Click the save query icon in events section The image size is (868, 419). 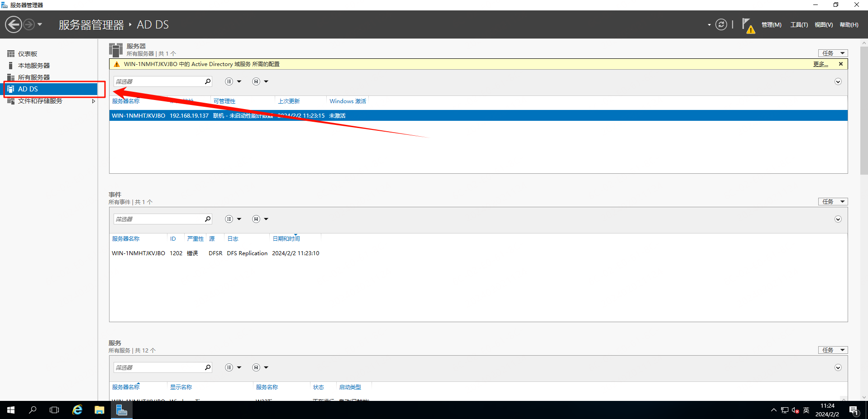point(256,219)
